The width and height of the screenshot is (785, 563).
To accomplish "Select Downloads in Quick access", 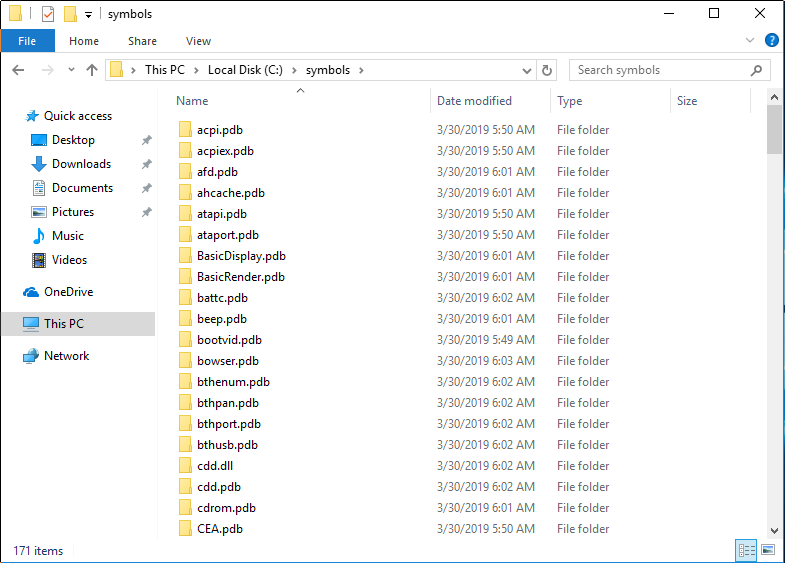I will [x=81, y=164].
